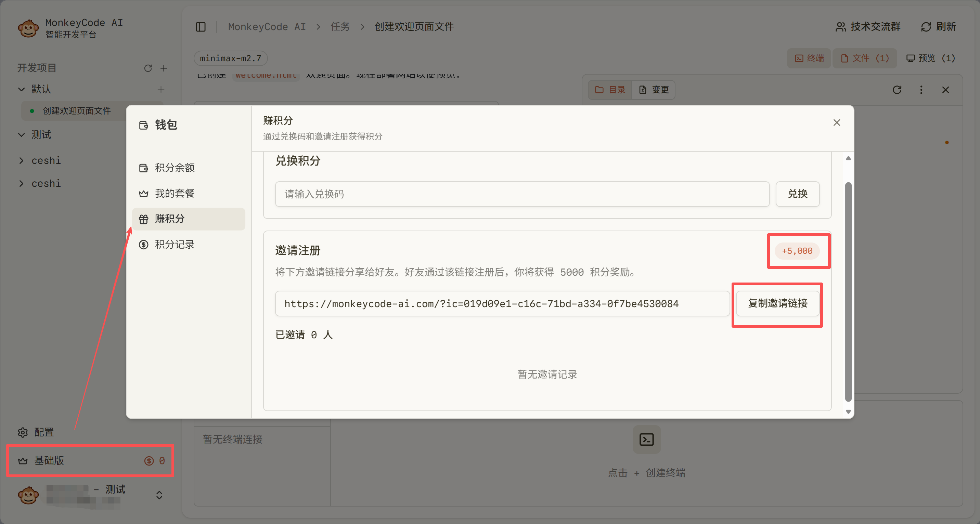Viewport: 980px width, 524px height.
Task: Click the file panel reload icon
Action: pyautogui.click(x=897, y=90)
